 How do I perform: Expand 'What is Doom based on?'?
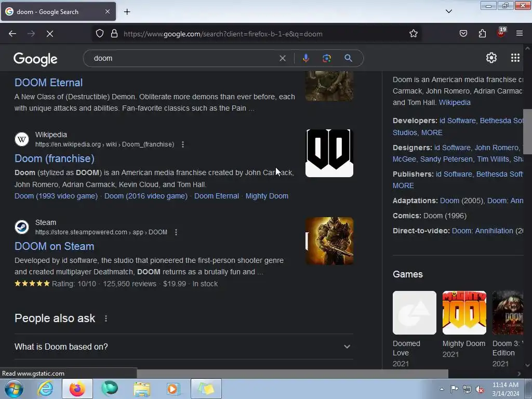tap(183, 347)
